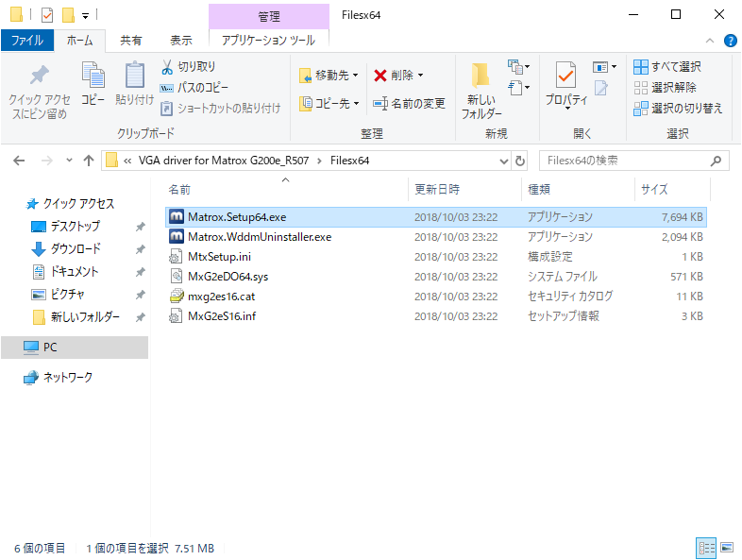Open アプリケーション ツール tab
Screen dimensions: 742x560
tap(268, 41)
